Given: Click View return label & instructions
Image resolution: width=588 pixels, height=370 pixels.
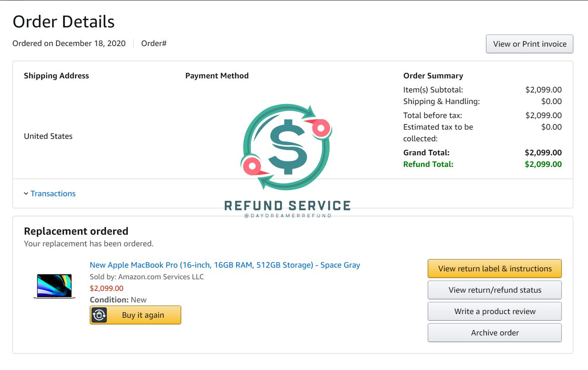Looking at the screenshot, I should [495, 269].
